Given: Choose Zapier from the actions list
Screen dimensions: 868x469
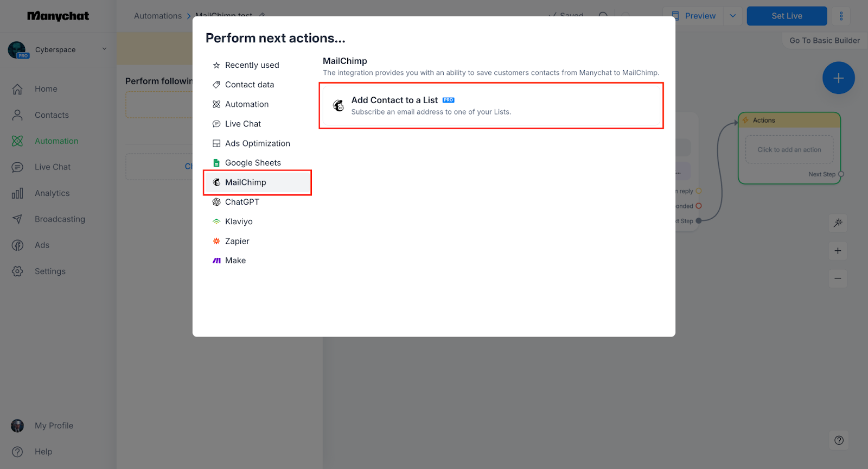Looking at the screenshot, I should (x=237, y=241).
